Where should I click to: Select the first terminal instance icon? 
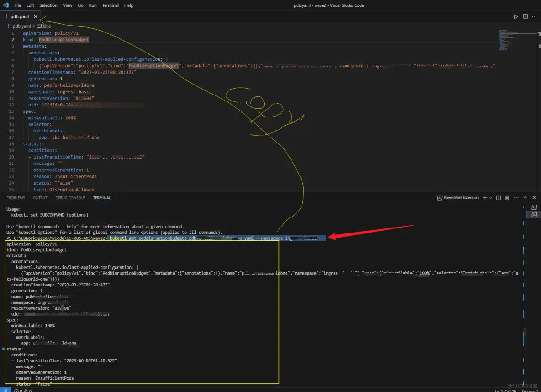click(x=534, y=207)
